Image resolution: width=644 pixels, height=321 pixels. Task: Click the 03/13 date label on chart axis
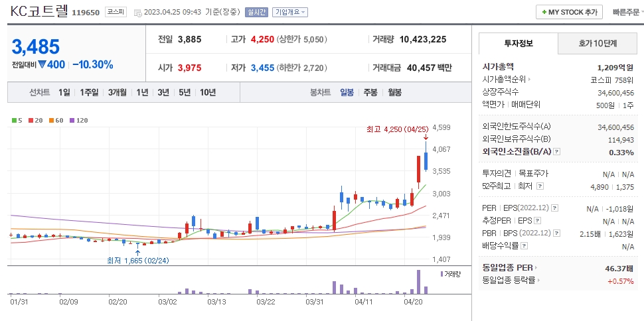pos(216,302)
